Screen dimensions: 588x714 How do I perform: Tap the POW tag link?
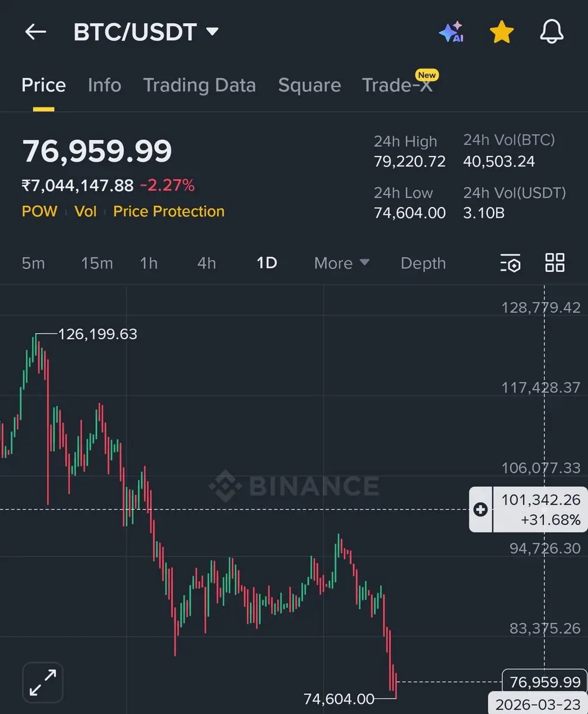point(39,211)
